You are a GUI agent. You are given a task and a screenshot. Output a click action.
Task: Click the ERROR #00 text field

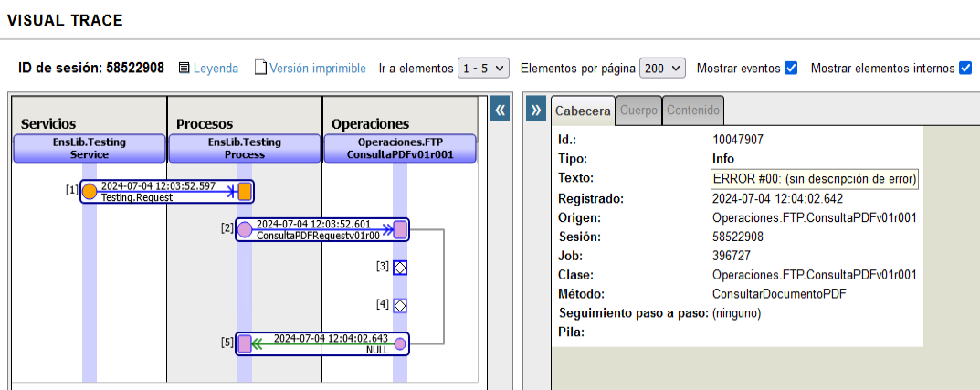(815, 179)
